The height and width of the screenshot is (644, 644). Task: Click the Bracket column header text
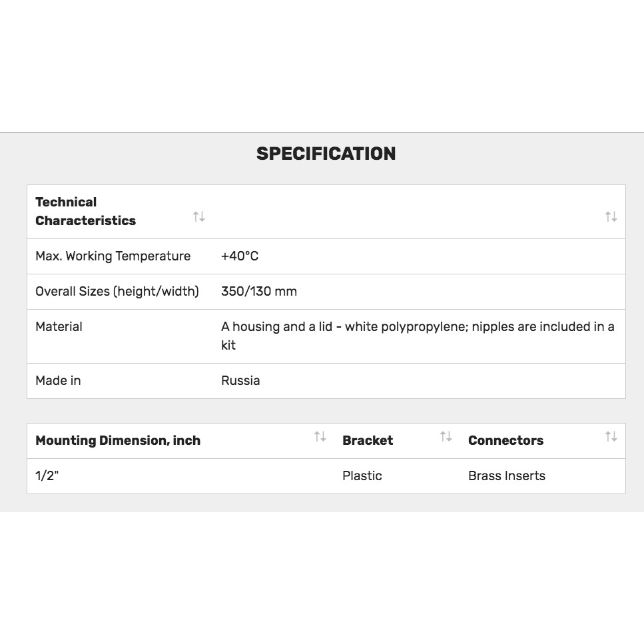click(x=368, y=440)
